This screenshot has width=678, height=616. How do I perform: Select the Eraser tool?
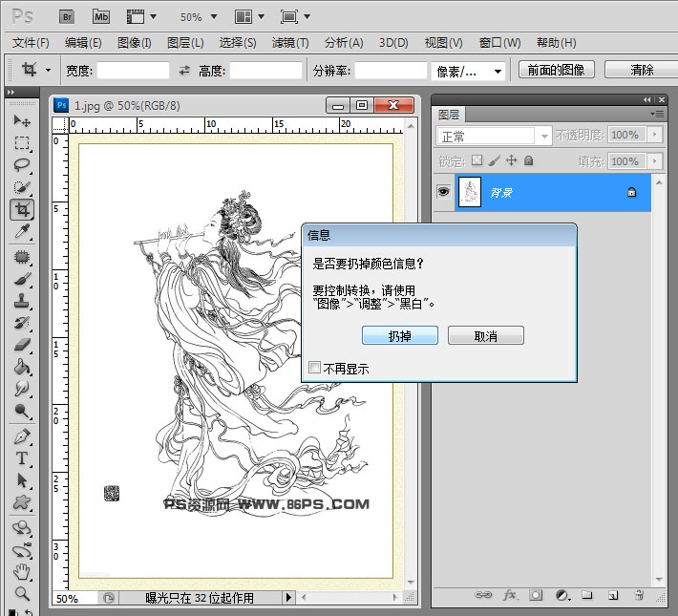pos(22,345)
